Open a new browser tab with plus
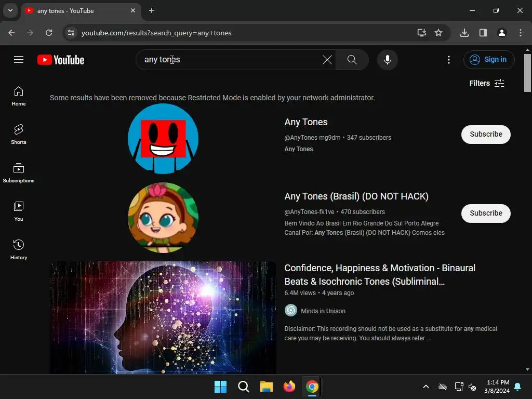532x399 pixels. click(152, 10)
